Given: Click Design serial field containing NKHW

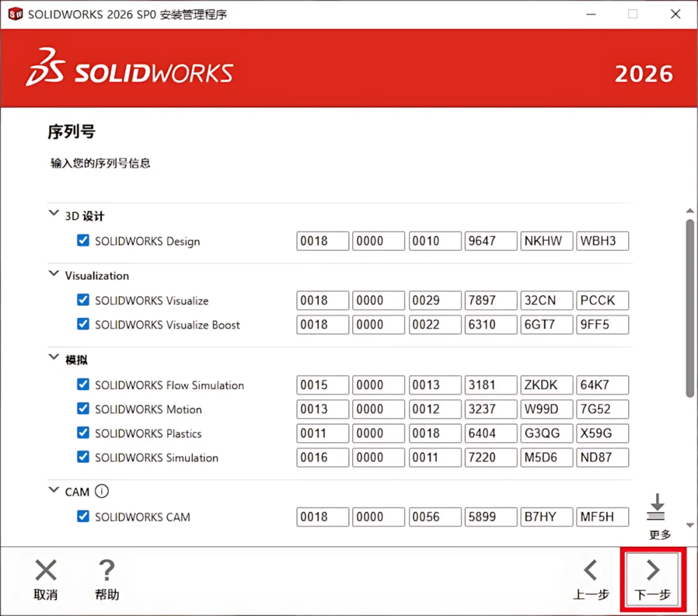Looking at the screenshot, I should coord(547,241).
